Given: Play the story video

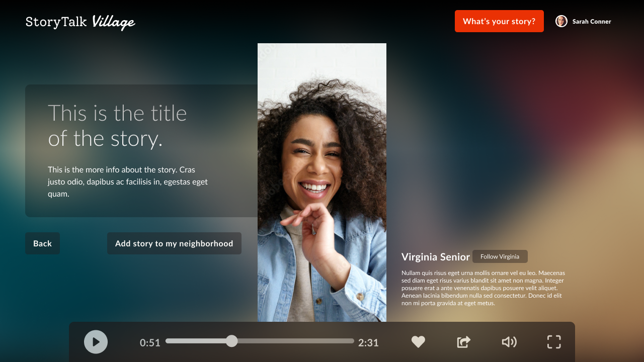Looking at the screenshot, I should tap(96, 342).
